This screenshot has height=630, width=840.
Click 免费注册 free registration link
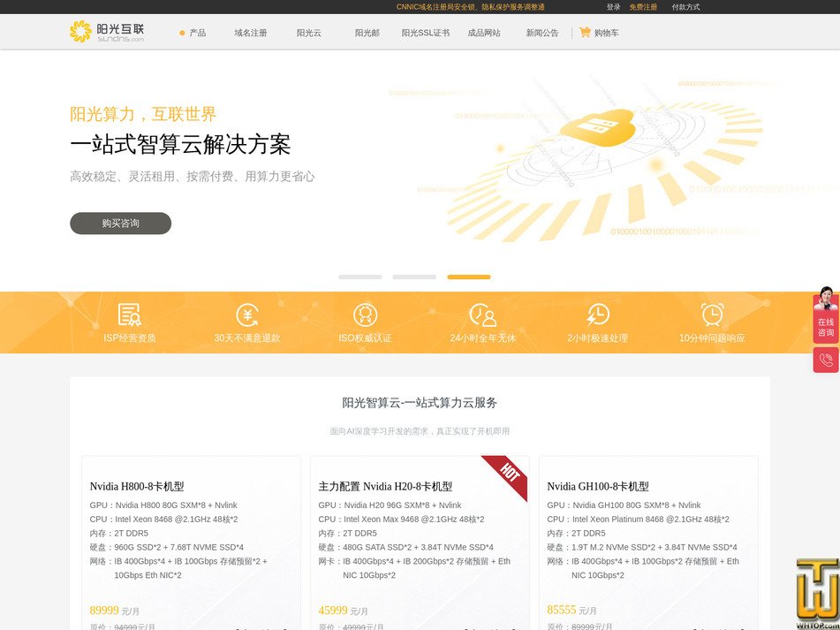tap(643, 7)
